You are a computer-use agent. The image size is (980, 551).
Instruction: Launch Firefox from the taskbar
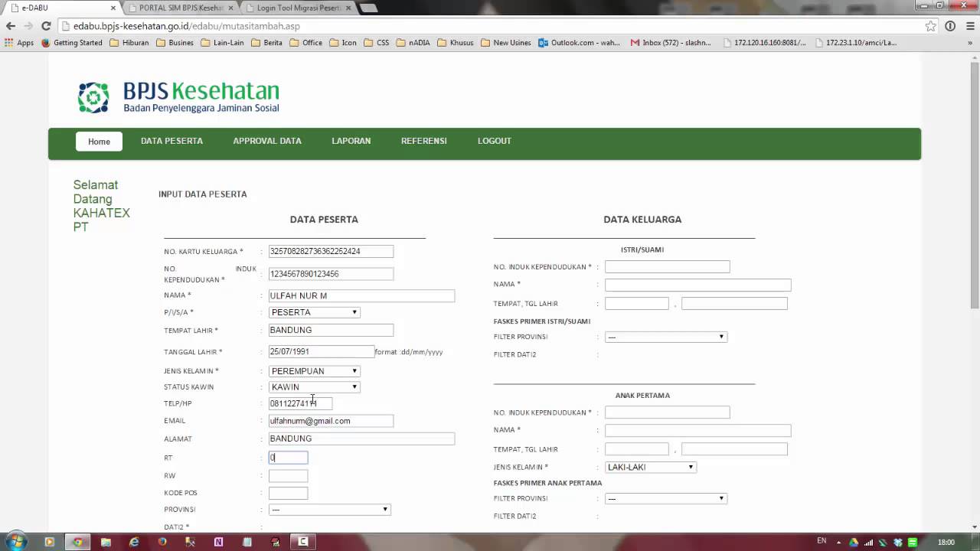point(162,542)
